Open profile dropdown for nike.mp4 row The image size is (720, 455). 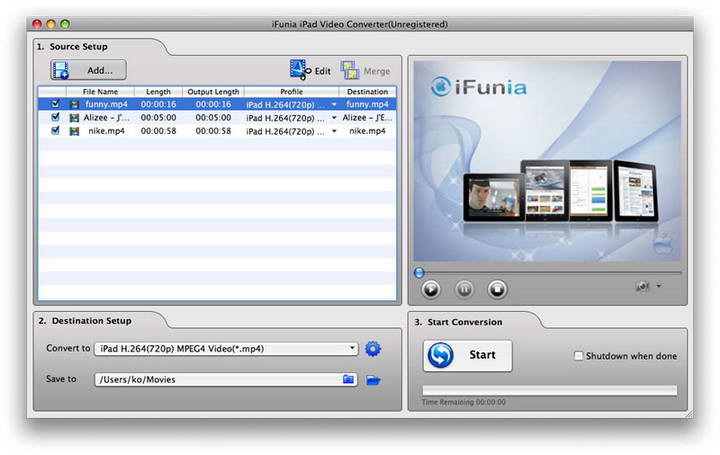pyautogui.click(x=334, y=131)
